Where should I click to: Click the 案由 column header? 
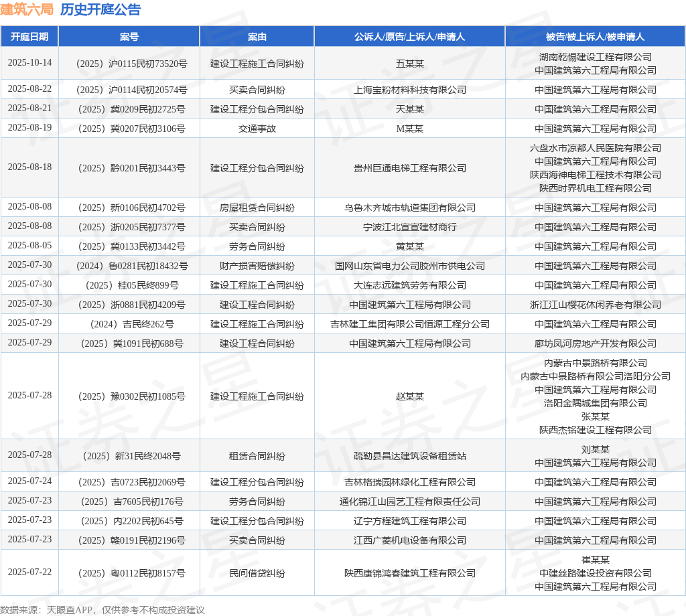click(257, 37)
